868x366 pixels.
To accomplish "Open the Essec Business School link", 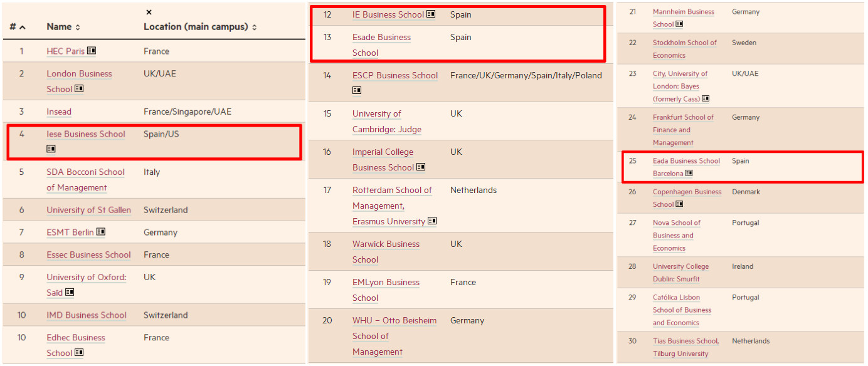I will (88, 254).
